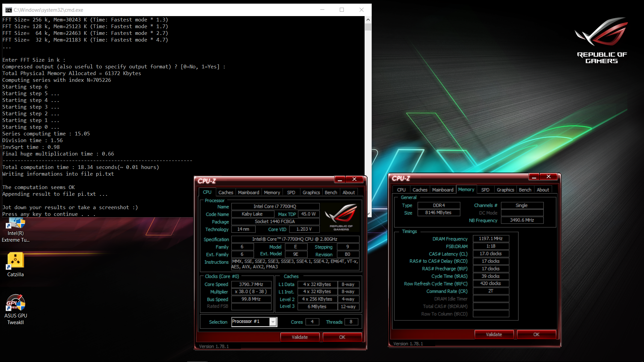The image size is (644, 362).
Task: Click 'Press any key to continue' line
Action: click(49, 214)
